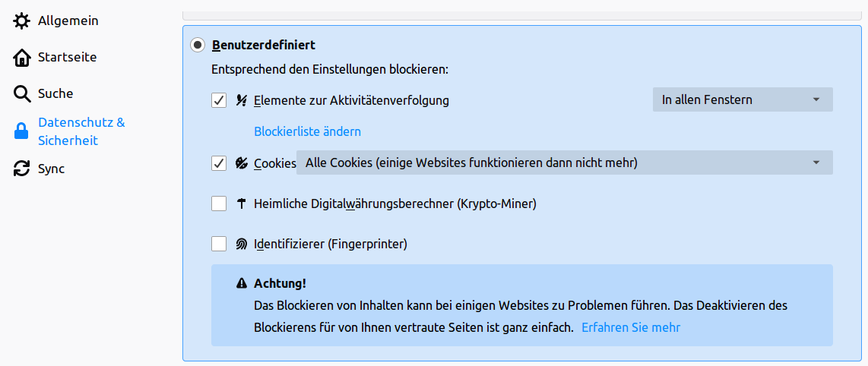
Task: Click the Krypto-Miner pickaxe icon
Action: (x=242, y=204)
